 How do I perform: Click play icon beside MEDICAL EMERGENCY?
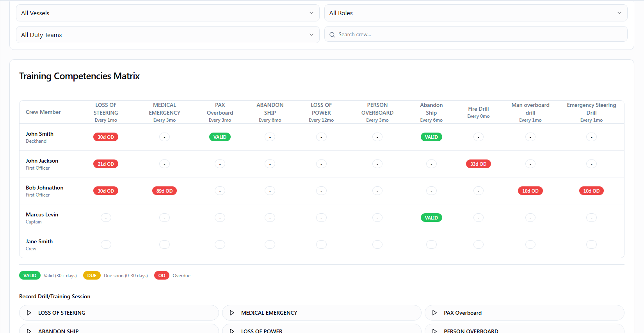tap(232, 313)
